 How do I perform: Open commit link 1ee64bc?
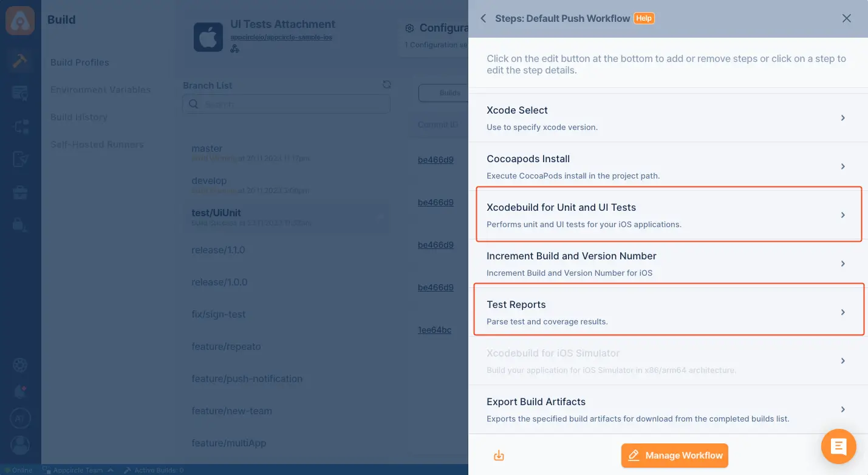click(434, 330)
